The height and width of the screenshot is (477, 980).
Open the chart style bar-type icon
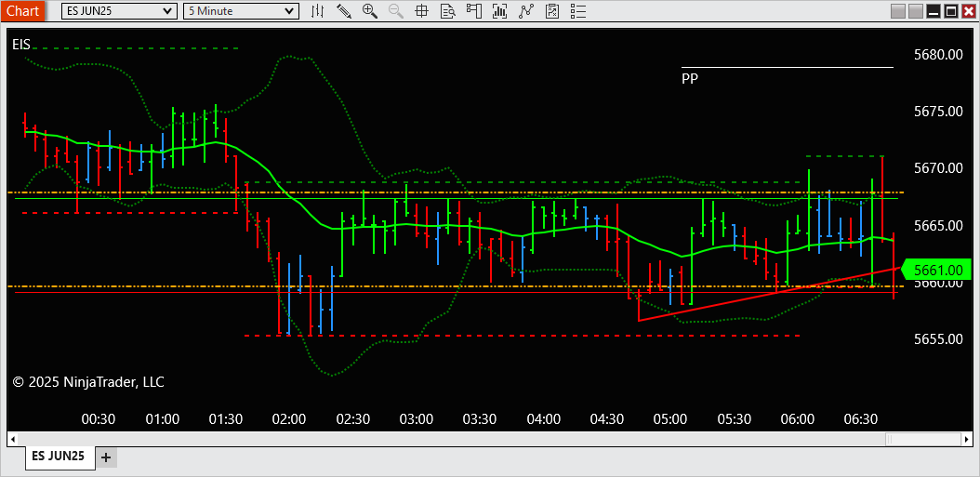tap(317, 10)
